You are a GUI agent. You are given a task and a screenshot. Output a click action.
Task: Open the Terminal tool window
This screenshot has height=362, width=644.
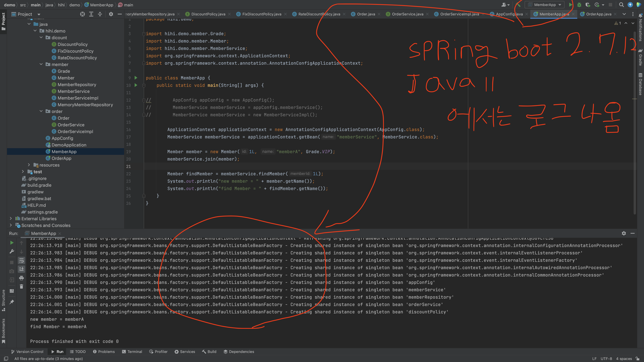point(132,351)
